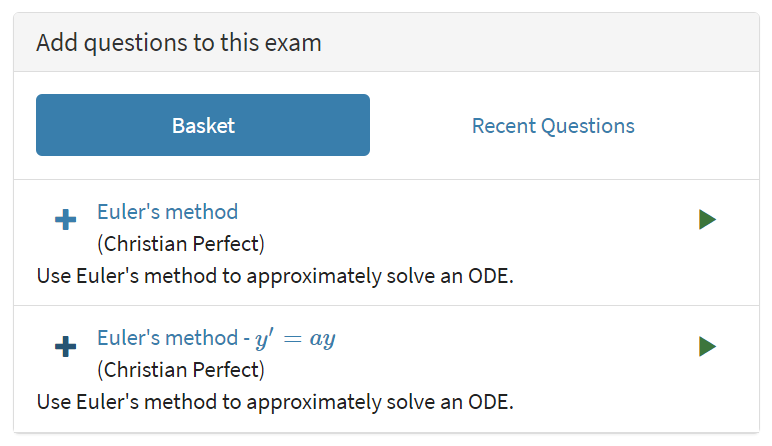Open the Recent Questions tab
Image resolution: width=772 pixels, height=446 pixels.
coord(553,126)
